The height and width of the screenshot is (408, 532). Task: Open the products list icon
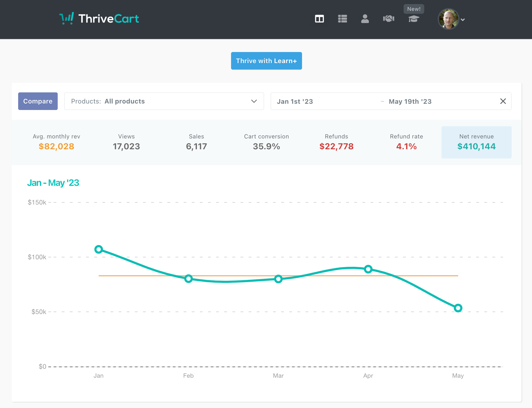(342, 19)
